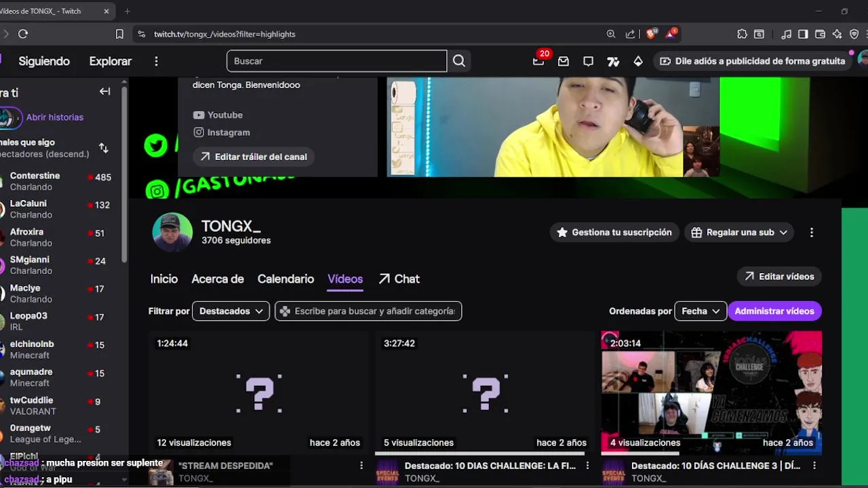This screenshot has height=488, width=868.
Task: Open Leo AI sparkle icon
Action: point(837,34)
